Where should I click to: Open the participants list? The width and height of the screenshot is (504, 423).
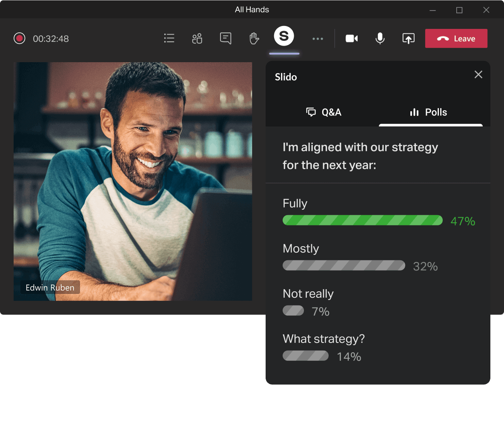coord(197,38)
